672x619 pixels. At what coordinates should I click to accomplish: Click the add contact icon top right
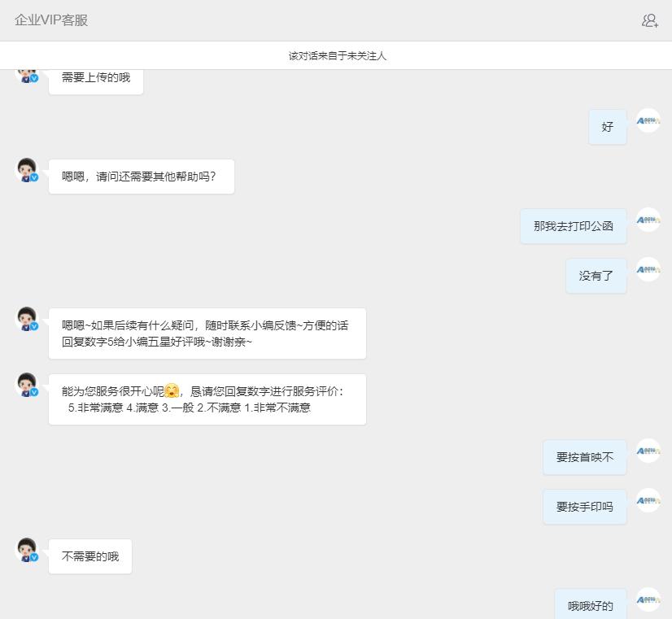pyautogui.click(x=648, y=20)
